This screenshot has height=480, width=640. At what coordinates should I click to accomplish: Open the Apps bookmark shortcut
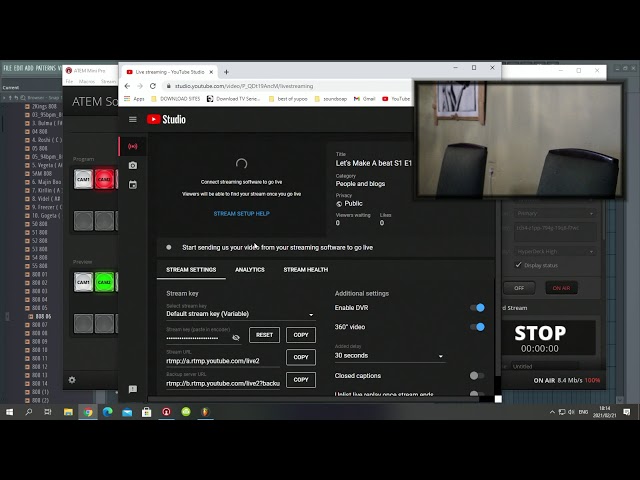coord(134,99)
